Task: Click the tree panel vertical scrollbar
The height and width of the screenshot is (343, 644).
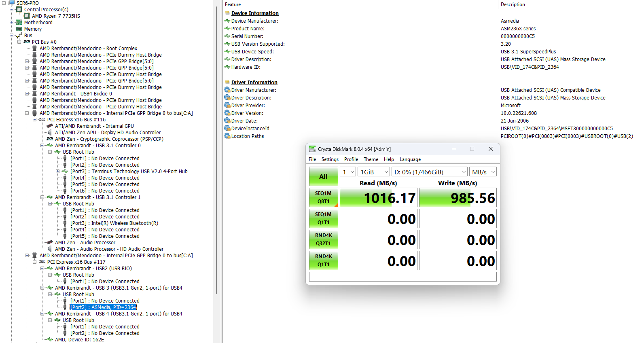Action: (x=217, y=150)
